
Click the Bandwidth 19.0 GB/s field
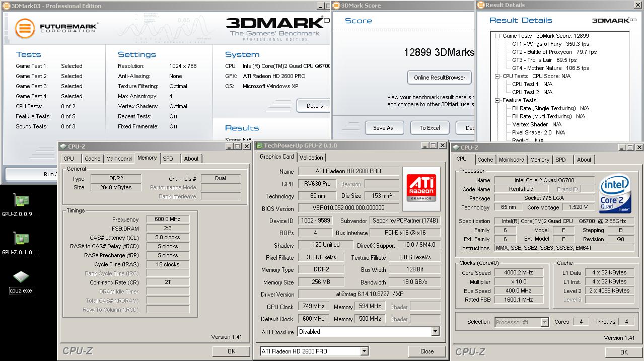click(x=415, y=282)
